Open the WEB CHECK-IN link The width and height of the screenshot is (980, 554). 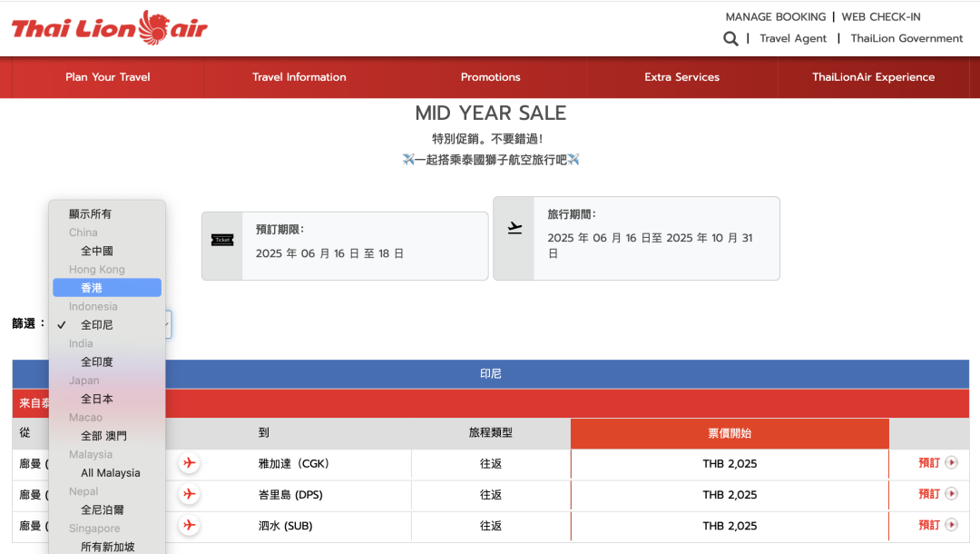(880, 17)
